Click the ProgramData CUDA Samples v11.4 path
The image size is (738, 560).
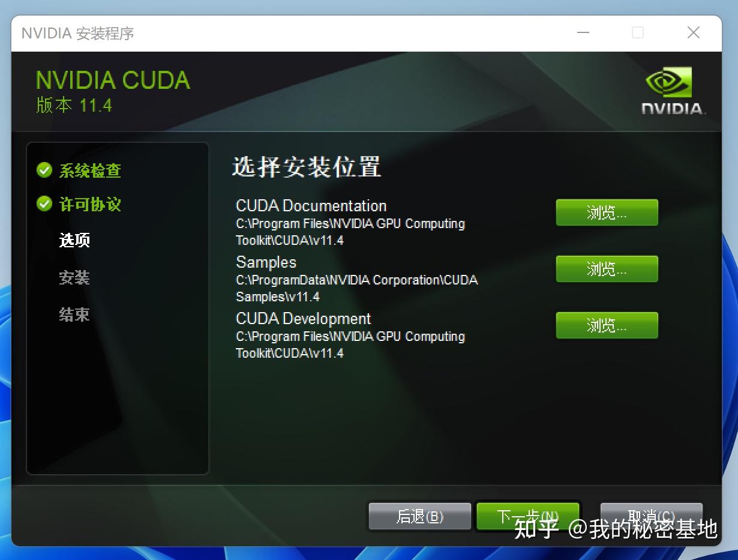coord(357,288)
